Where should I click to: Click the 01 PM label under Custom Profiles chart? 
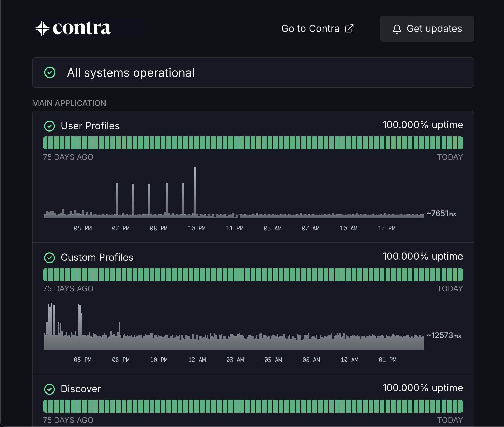[388, 360]
